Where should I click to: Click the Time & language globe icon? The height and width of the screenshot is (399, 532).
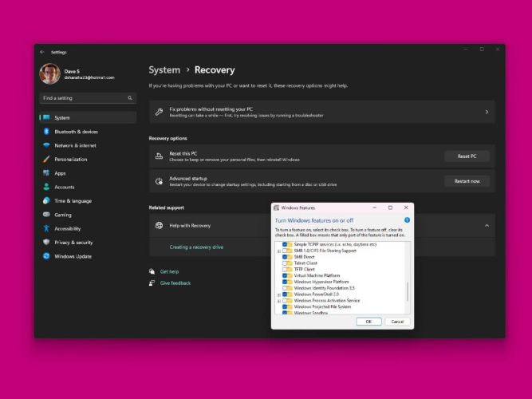[x=46, y=200]
